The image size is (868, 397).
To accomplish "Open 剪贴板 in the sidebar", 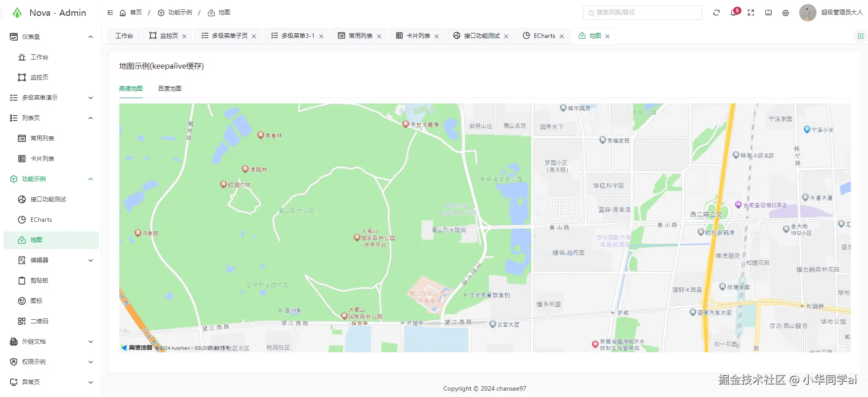I will [x=51, y=280].
